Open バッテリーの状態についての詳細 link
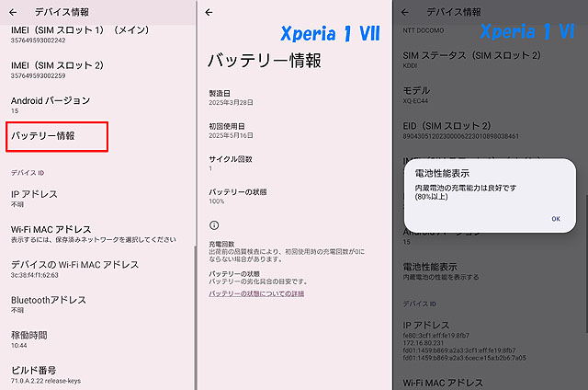Screen dimensions: 588x390 pyautogui.click(x=256, y=293)
